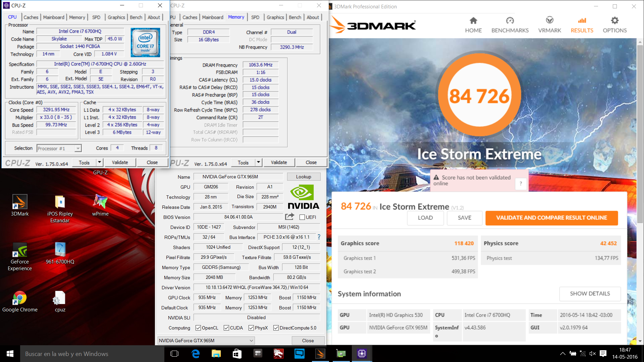Expand the Tools dropdown arrow in front CPU-Z

pyautogui.click(x=99, y=162)
